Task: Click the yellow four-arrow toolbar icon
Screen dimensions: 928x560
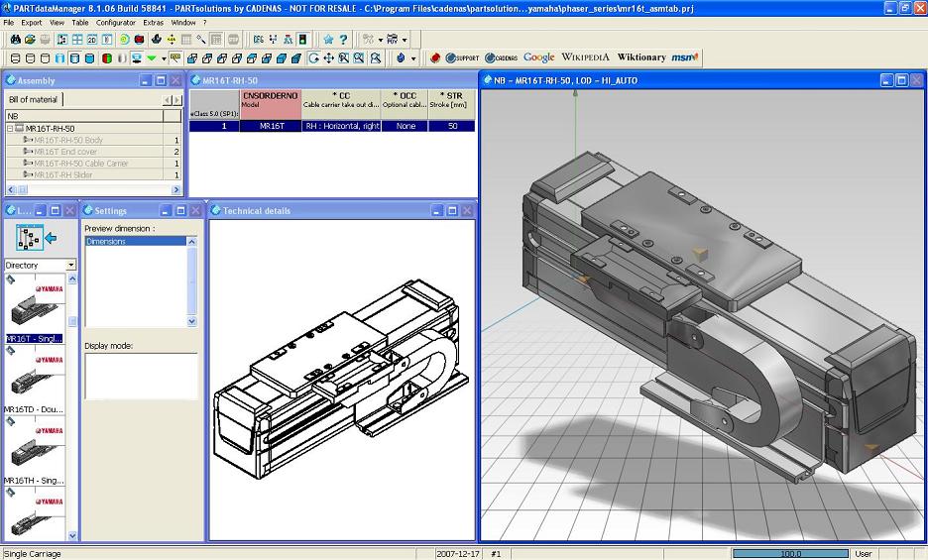Action: point(172,40)
